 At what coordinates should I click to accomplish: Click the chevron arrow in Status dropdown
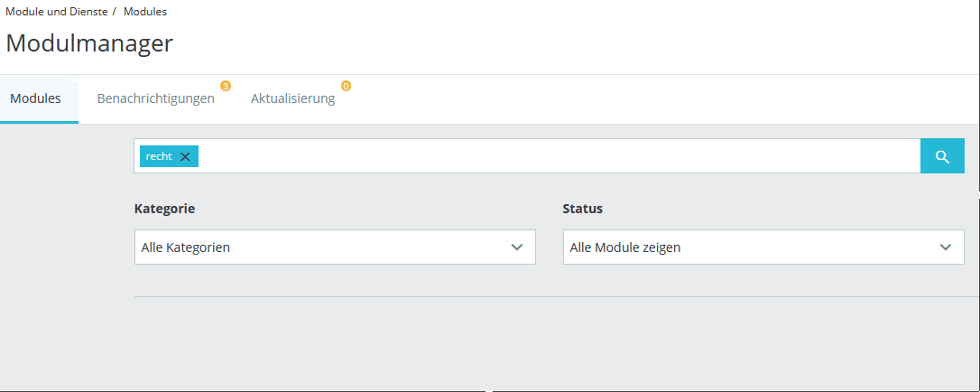946,247
